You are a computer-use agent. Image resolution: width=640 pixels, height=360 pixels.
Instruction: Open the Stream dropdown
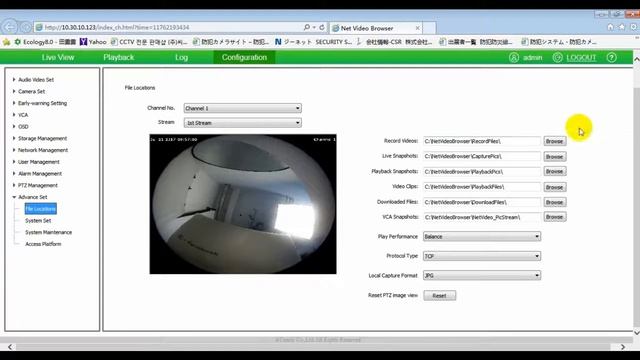(x=242, y=123)
